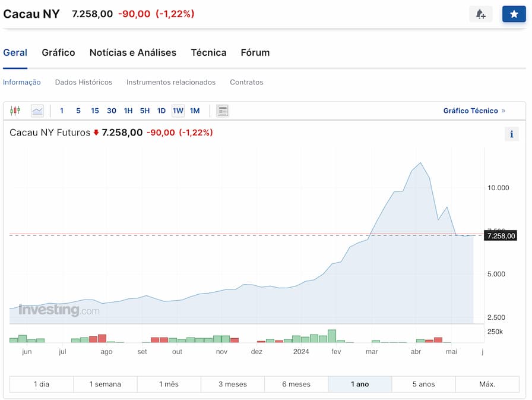Expand Gráfico Técnico via the double chevron
The image size is (532, 400).
click(x=503, y=111)
